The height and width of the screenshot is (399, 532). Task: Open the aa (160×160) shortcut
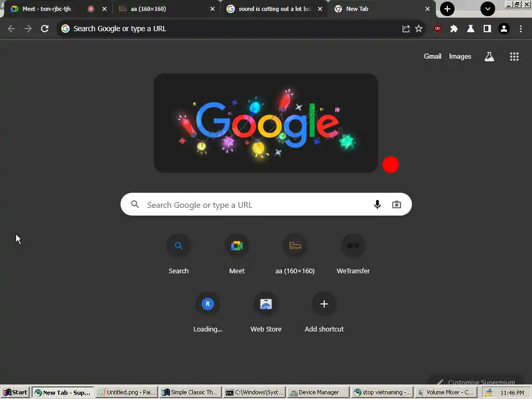(295, 254)
